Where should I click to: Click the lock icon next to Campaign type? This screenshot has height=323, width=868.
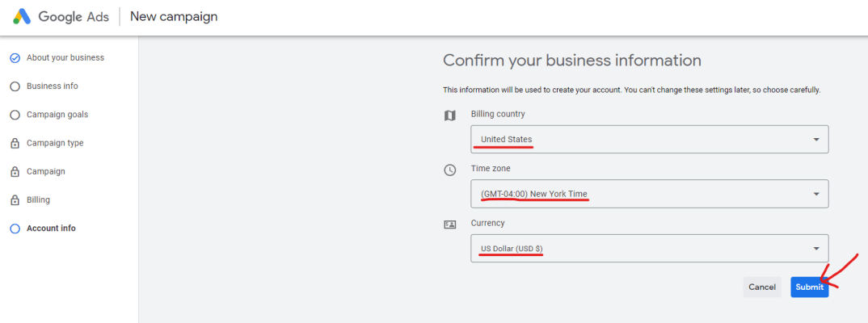pos(15,143)
